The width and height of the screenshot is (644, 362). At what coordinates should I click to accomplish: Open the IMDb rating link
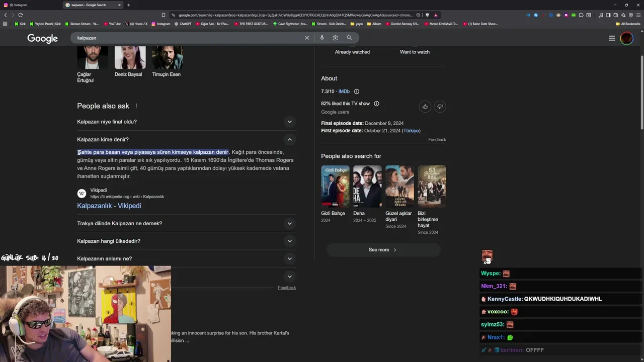(x=344, y=92)
